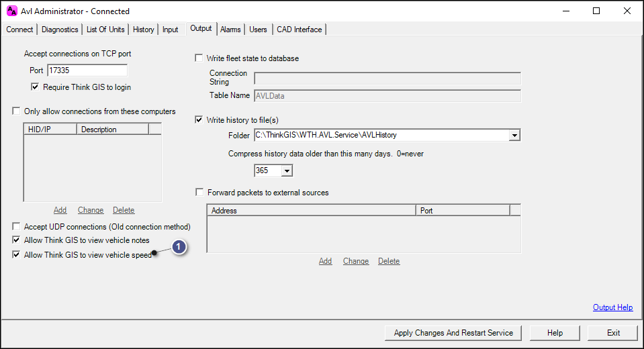Click the Help button
This screenshot has width=644, height=349.
[555, 333]
